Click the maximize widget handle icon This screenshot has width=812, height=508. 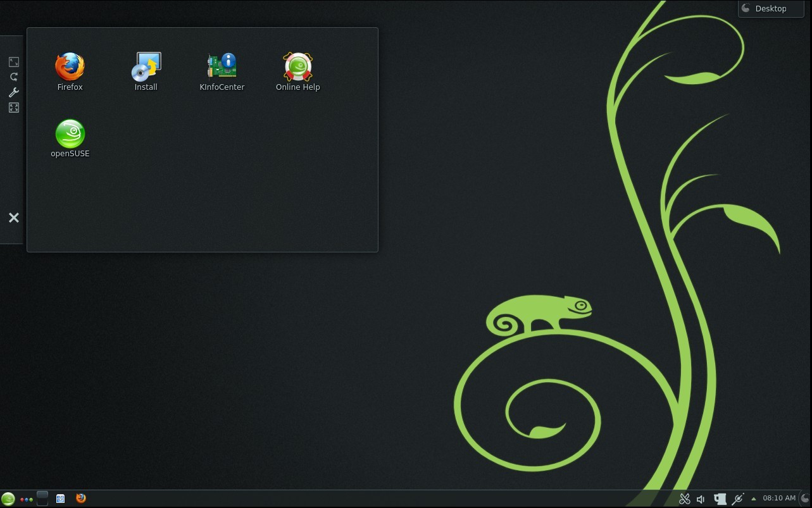click(14, 108)
